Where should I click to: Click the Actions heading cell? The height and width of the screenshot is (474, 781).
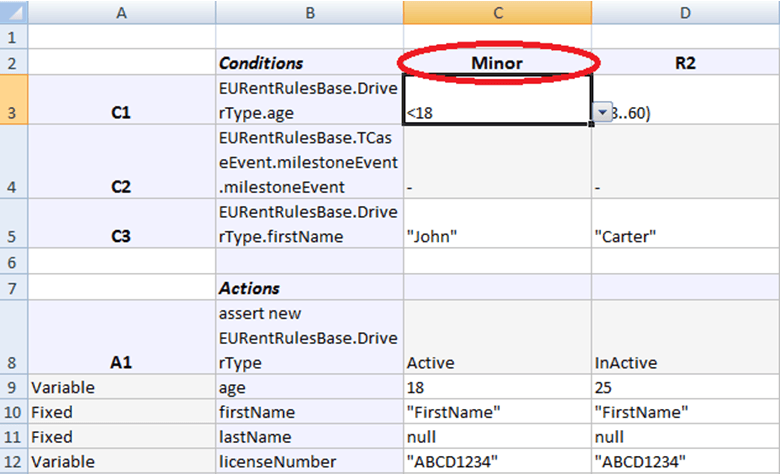309,287
